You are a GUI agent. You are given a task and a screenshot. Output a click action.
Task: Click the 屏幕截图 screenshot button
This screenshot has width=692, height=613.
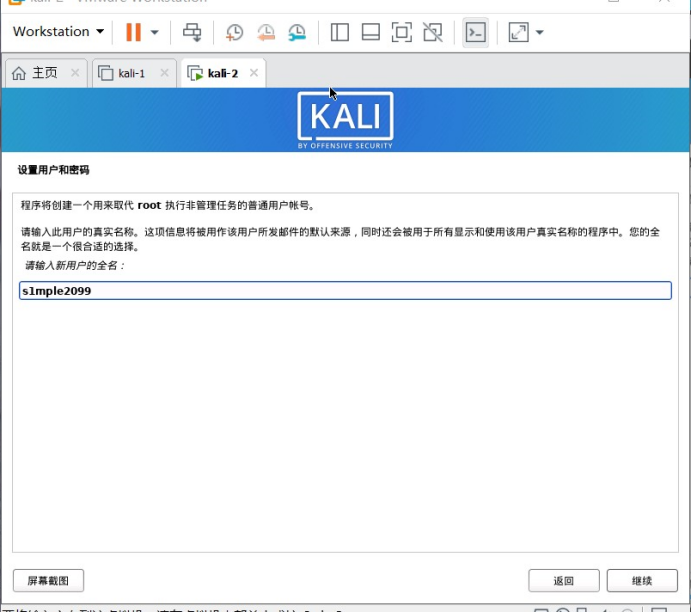tap(49, 580)
